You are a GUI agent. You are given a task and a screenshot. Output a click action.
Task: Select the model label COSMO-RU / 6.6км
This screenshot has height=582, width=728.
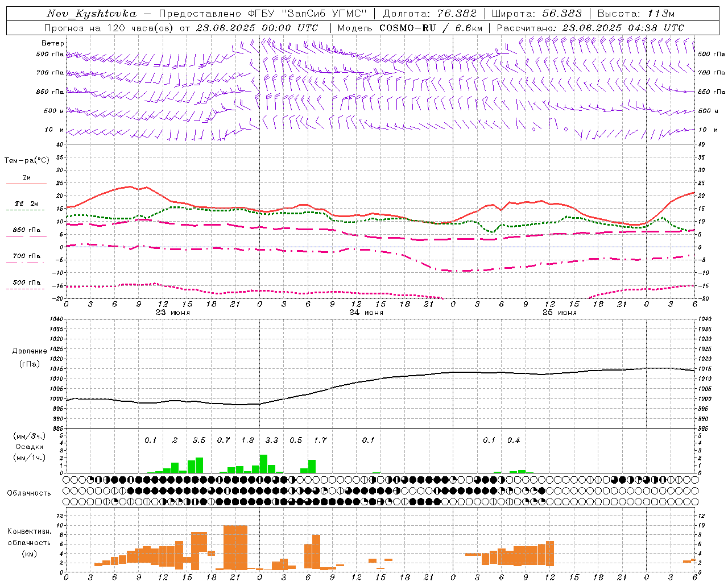431,28
